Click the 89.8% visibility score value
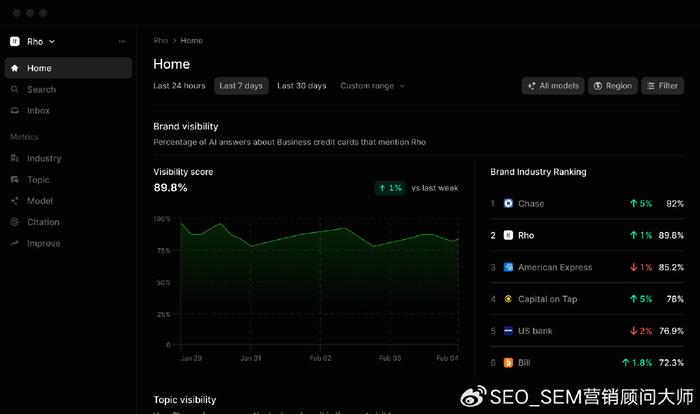Viewport: 700px width, 414px height. click(171, 188)
